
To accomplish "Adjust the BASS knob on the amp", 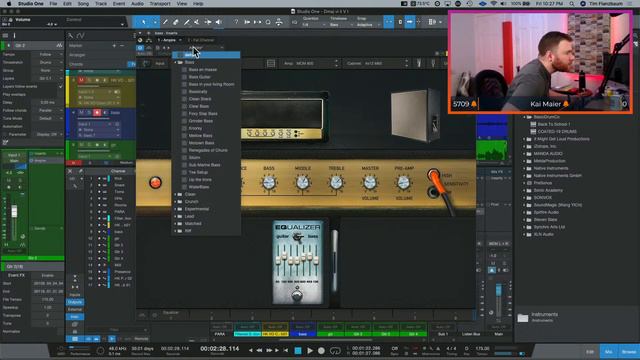I will [269, 182].
